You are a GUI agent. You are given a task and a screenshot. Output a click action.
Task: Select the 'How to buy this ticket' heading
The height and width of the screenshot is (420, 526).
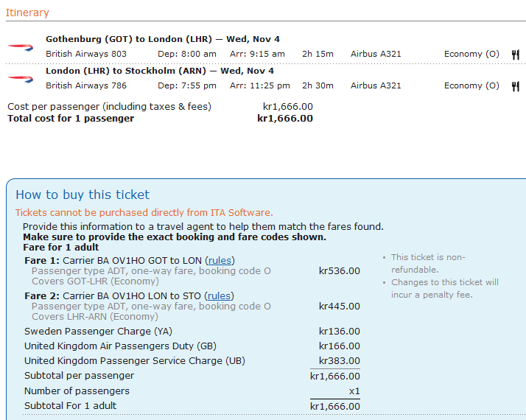click(x=83, y=195)
